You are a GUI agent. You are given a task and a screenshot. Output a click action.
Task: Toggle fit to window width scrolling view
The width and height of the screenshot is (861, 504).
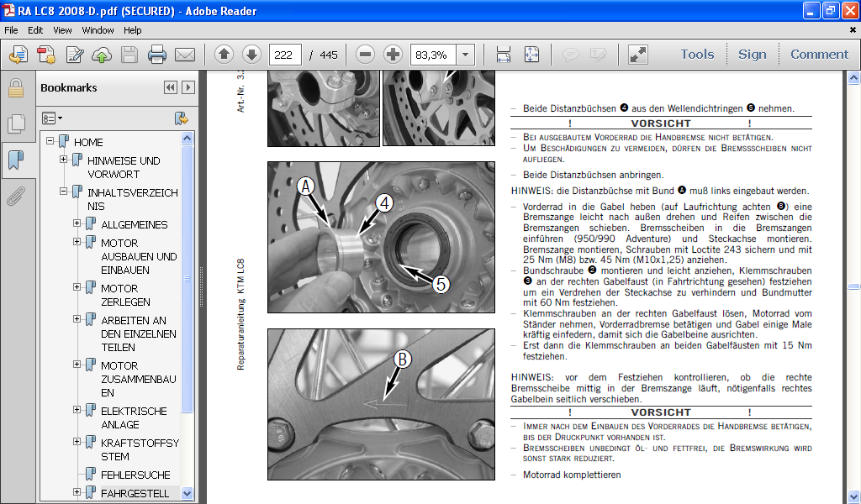point(504,55)
